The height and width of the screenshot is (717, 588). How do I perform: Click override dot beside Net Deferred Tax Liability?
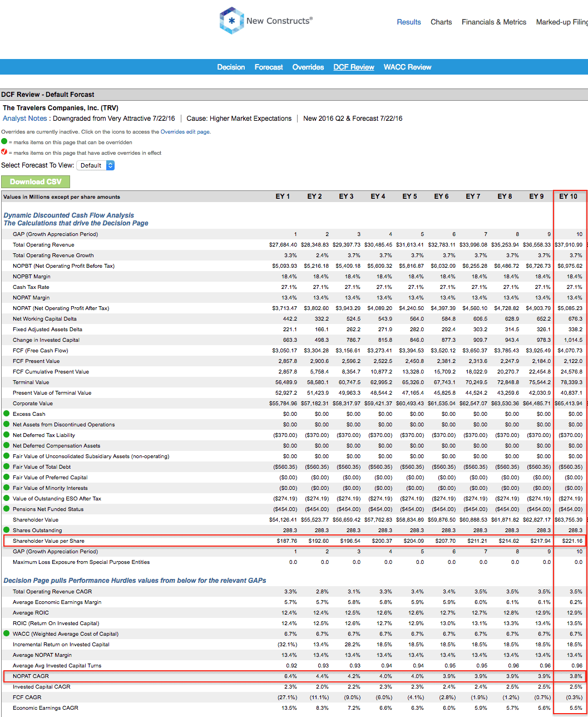6,435
